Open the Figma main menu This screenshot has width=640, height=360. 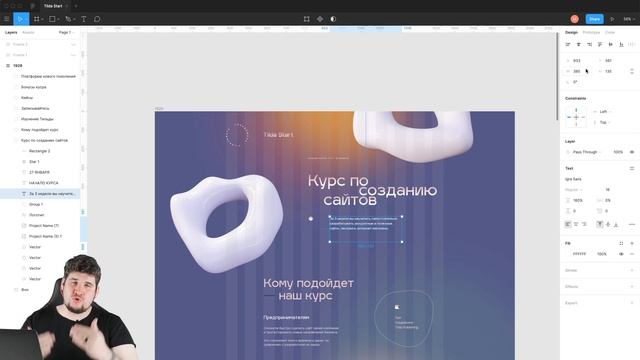pos(7,19)
